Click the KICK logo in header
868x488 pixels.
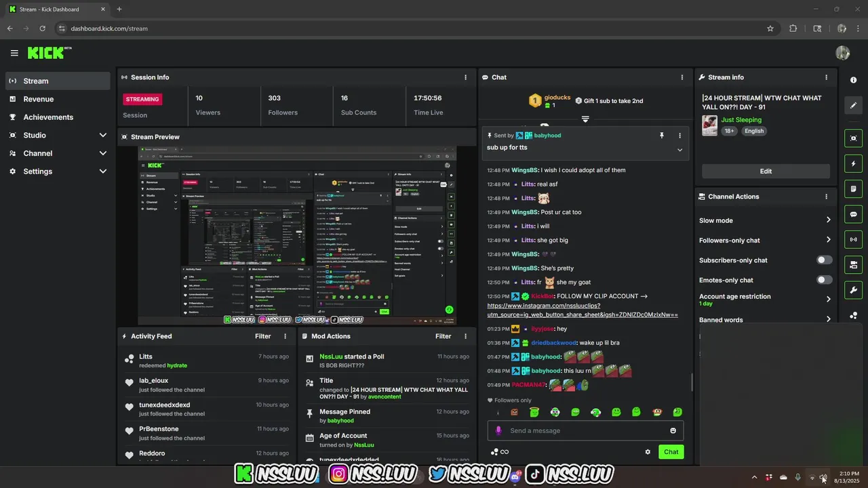[x=49, y=52]
